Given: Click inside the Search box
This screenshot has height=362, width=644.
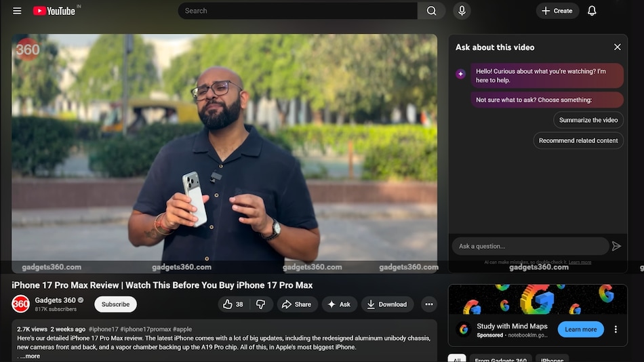Looking at the screenshot, I should pos(298,11).
